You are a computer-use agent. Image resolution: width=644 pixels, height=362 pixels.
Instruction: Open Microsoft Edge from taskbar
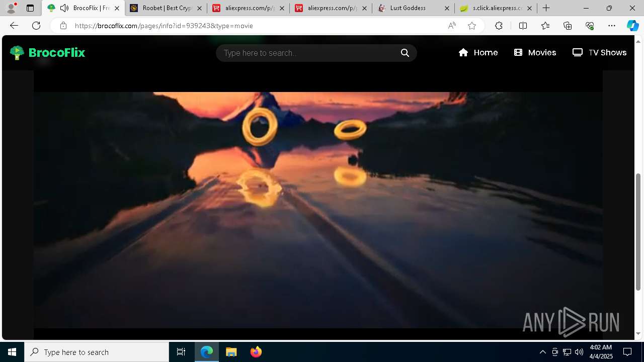click(207, 352)
